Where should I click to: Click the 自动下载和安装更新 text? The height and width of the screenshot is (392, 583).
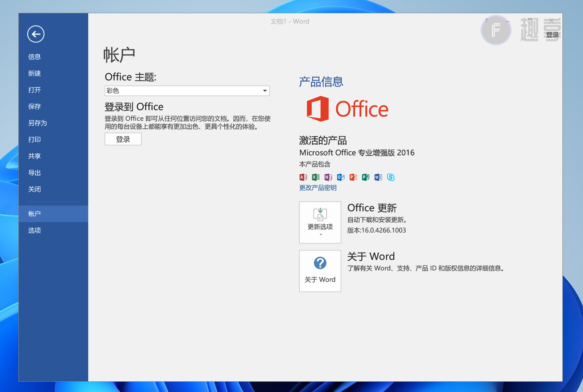tap(377, 220)
